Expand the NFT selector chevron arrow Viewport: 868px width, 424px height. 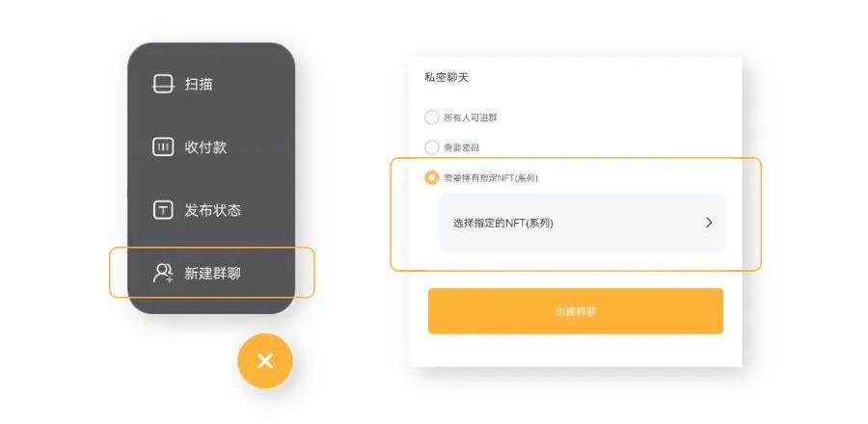tap(709, 223)
